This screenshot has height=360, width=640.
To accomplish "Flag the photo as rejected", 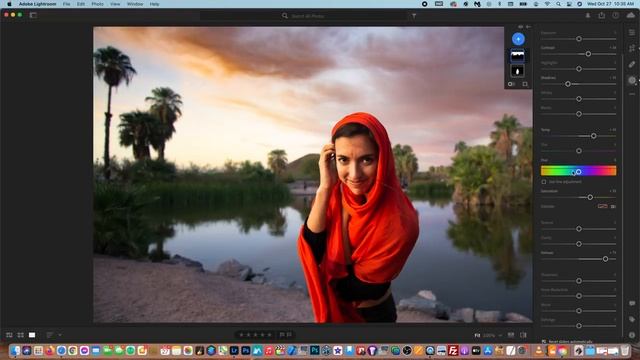I will click(289, 335).
